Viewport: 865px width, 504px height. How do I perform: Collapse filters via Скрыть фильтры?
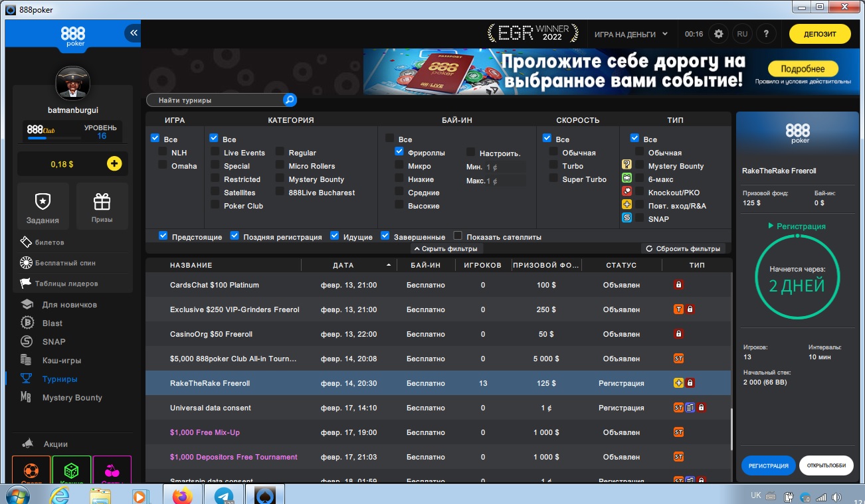click(448, 248)
